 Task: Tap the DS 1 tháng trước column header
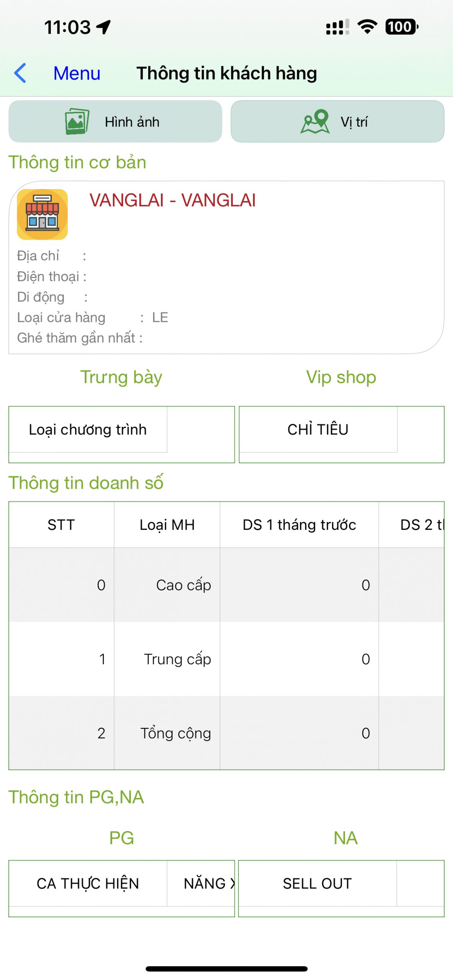coord(299,525)
